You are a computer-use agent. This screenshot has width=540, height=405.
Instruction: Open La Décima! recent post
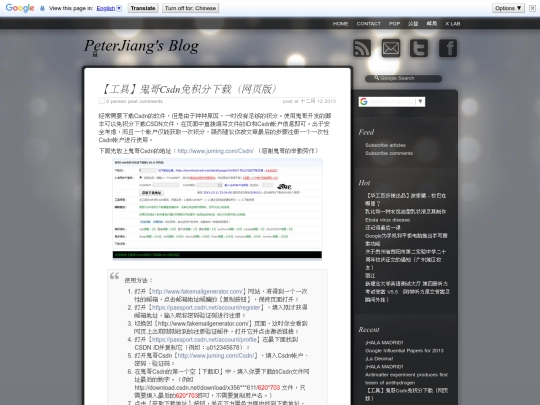[379, 359]
